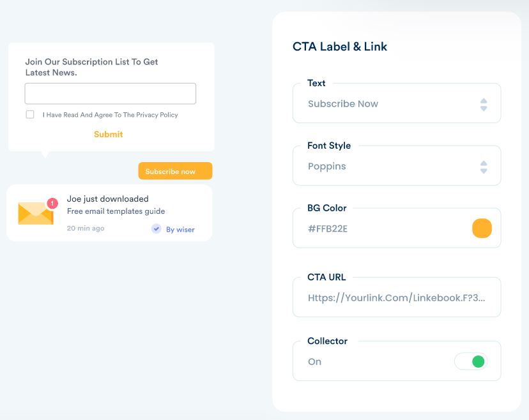Click the Submit link in form
The image size is (529, 420).
tap(108, 134)
